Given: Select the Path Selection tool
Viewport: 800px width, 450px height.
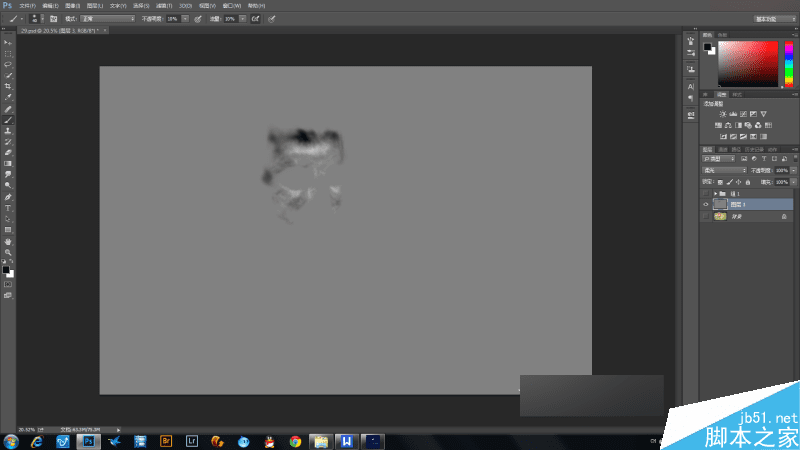Looking at the screenshot, I should click(x=8, y=219).
